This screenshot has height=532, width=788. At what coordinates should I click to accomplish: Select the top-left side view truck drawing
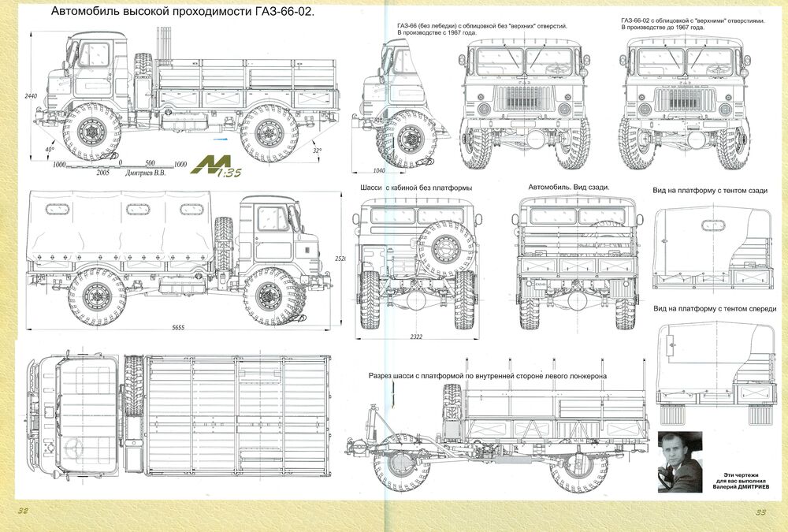[x=187, y=95]
